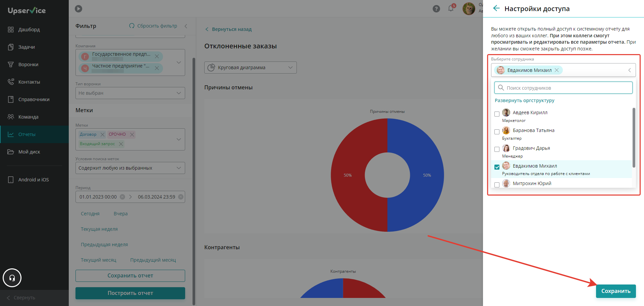Screen dimensions: 644x306
Task: Click the blue half of the Причины отмены donut
Action: (427, 175)
